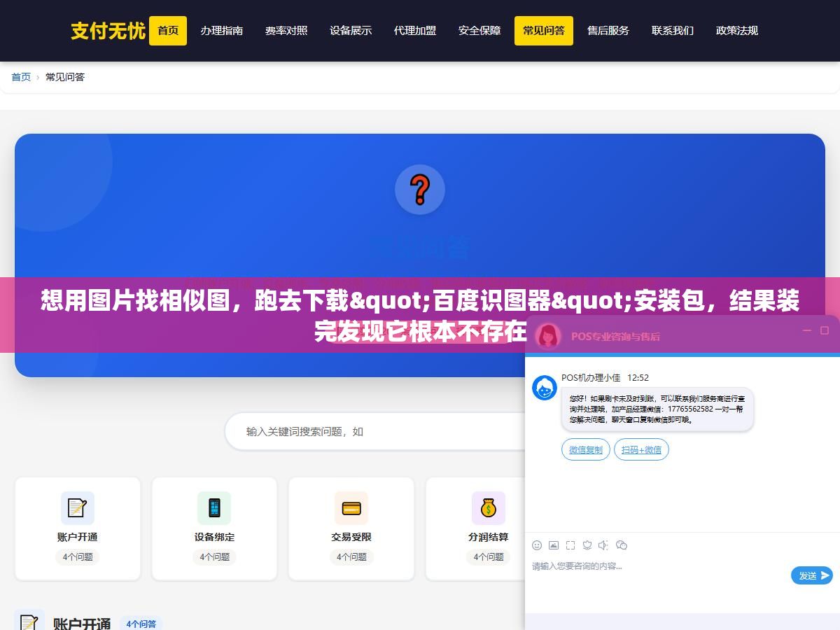Click the 账户开通 card title
Screen dimensions: 840x630
pos(78,537)
